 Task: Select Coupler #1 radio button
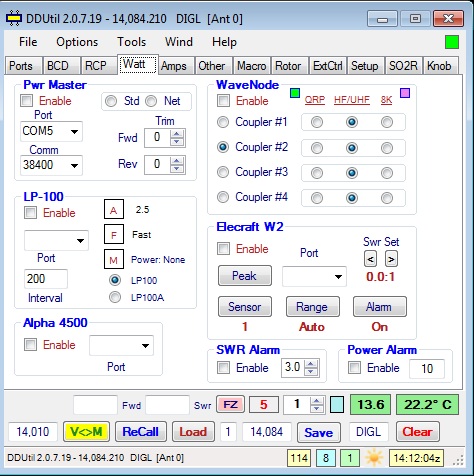coord(223,122)
